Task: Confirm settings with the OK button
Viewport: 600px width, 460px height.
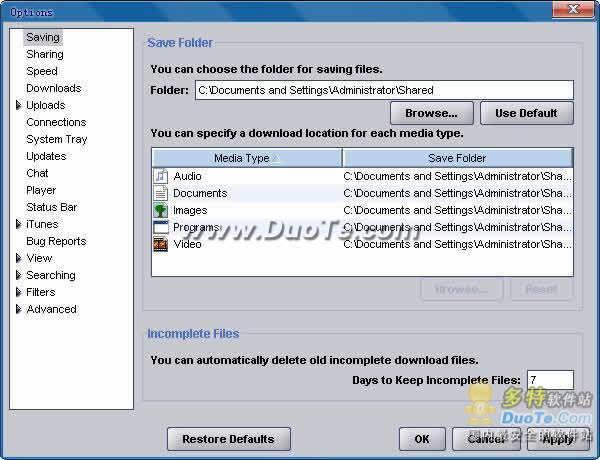Action: (x=422, y=439)
